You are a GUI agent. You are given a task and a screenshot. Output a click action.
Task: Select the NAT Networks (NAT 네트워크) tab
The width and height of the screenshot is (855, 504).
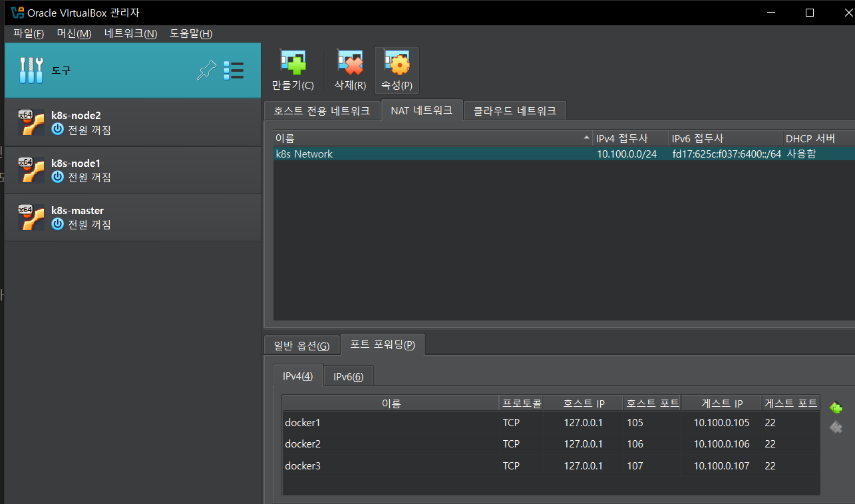pyautogui.click(x=422, y=110)
